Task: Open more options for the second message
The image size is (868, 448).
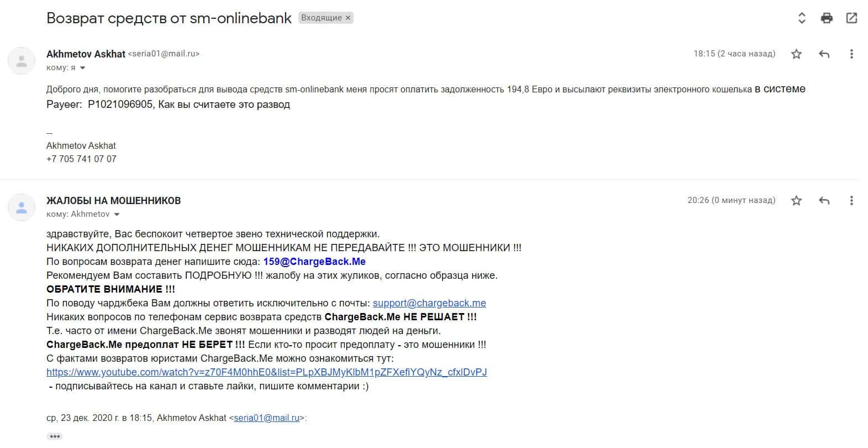Action: tap(851, 200)
